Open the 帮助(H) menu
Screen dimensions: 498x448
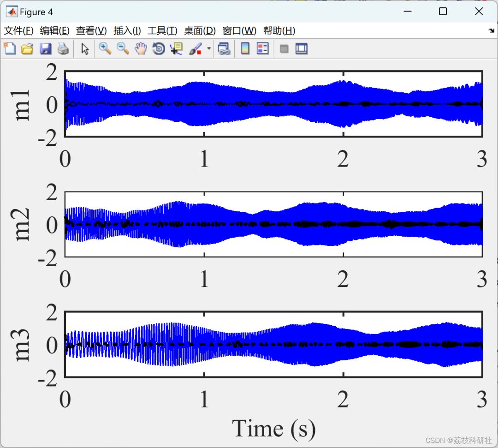pyautogui.click(x=279, y=31)
